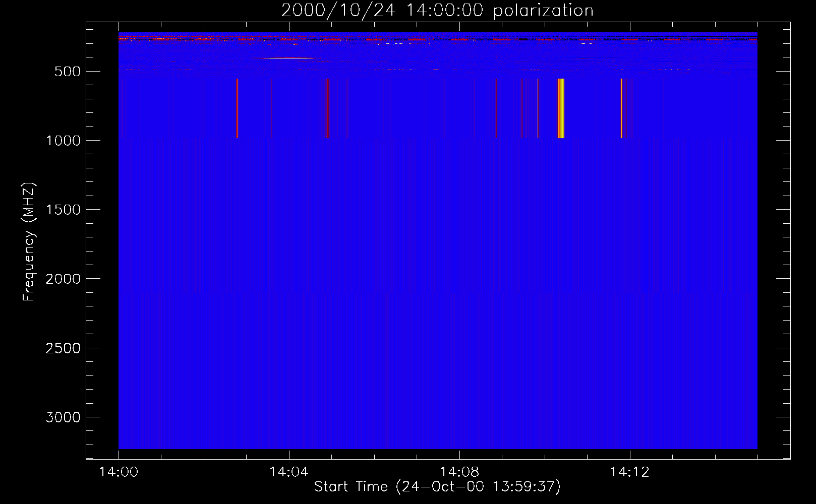Click the '2500' frequency tick label
This screenshot has width=816, height=504.
click(63, 348)
